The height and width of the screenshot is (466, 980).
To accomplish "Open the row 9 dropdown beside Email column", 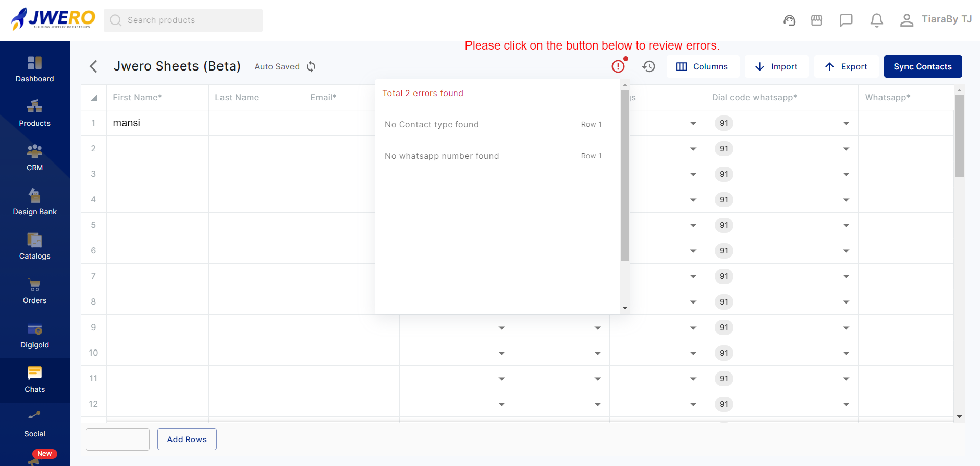I will pos(501,328).
